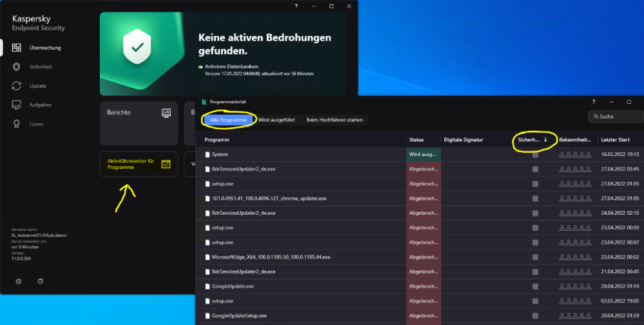
Task: Click server name KL_testserver01.AVLab.demo
Action: coord(39,235)
